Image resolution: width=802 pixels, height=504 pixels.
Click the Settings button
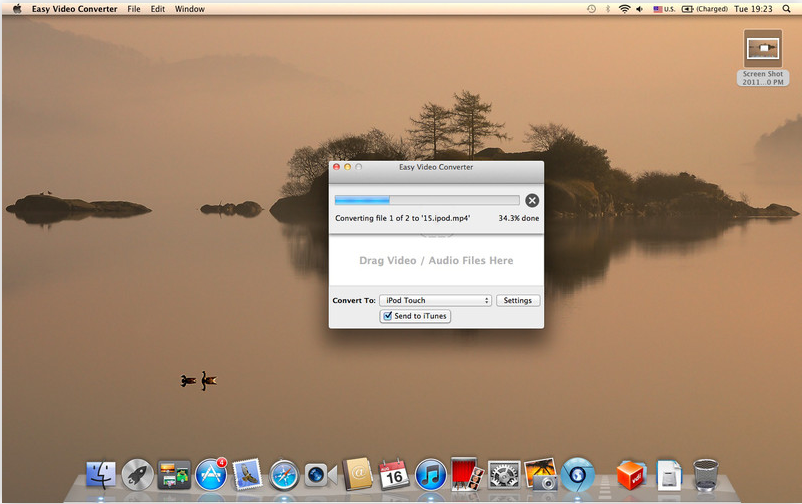(x=518, y=300)
